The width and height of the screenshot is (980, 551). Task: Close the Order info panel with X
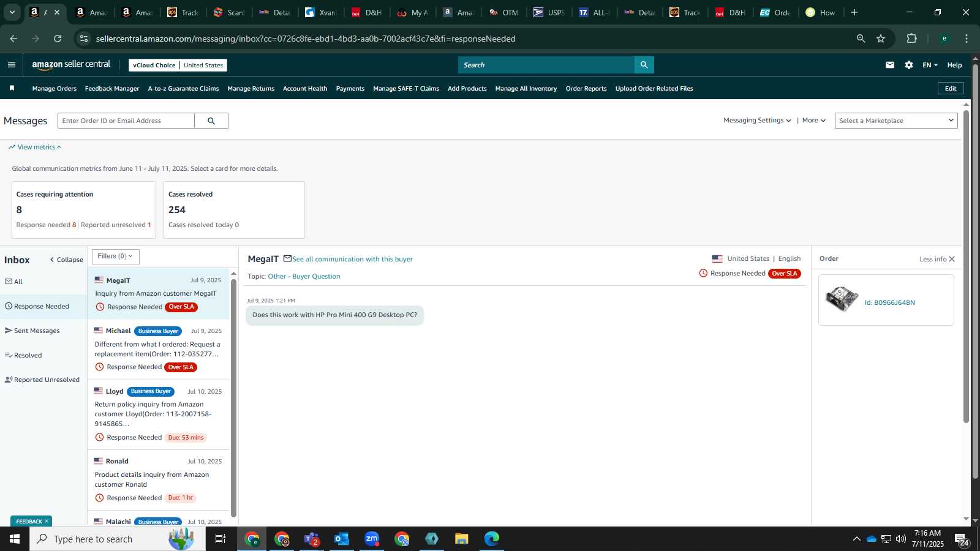tap(952, 259)
